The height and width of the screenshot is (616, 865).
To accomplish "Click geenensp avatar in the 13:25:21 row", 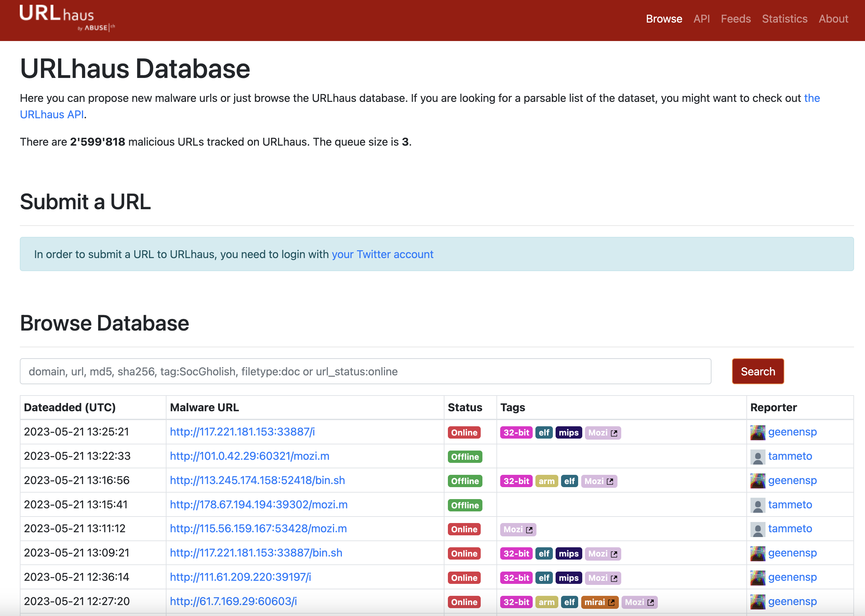I will coord(758,432).
